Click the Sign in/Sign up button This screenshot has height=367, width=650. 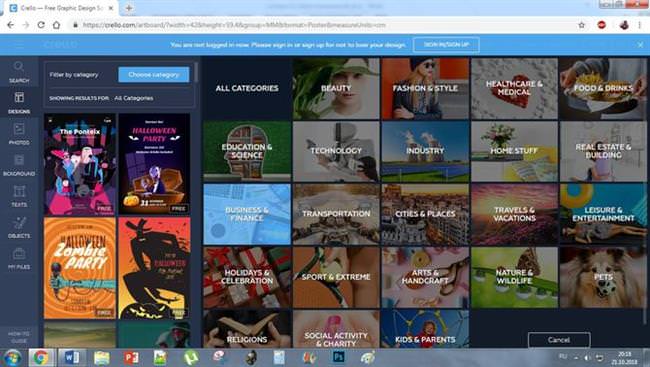[446, 44]
